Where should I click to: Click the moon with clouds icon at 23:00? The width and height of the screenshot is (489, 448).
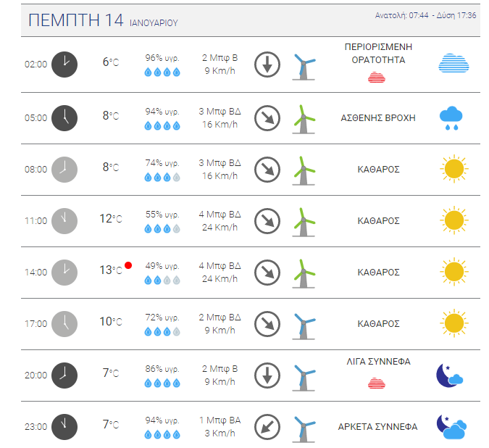click(451, 427)
